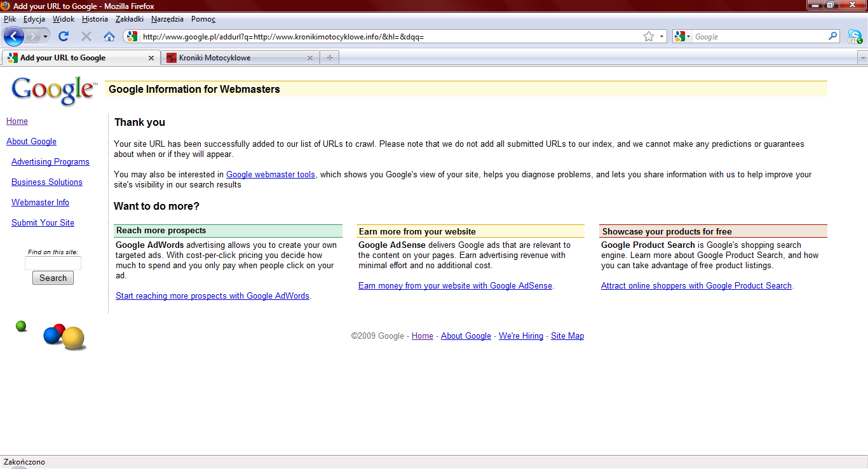
Task: Open the address bar history dropdown
Action: (661, 36)
